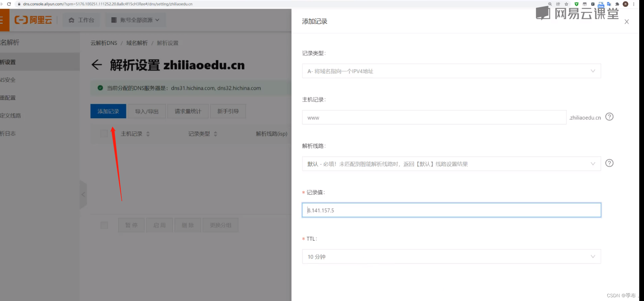Close the 添加记录 panel
644x301 pixels.
click(x=627, y=22)
